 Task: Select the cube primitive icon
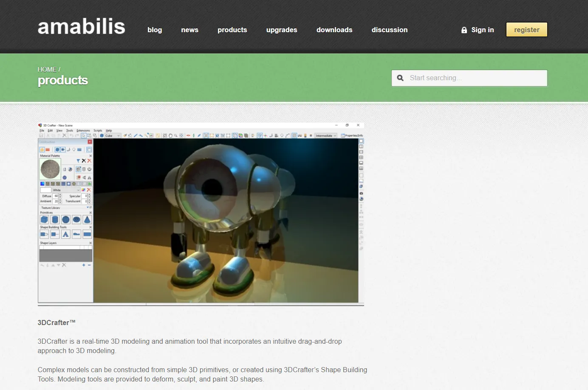click(44, 219)
